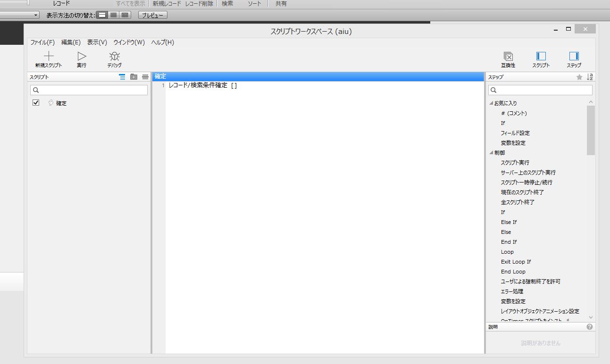Switch to table view in the background window
610x364 pixels.
point(125,15)
